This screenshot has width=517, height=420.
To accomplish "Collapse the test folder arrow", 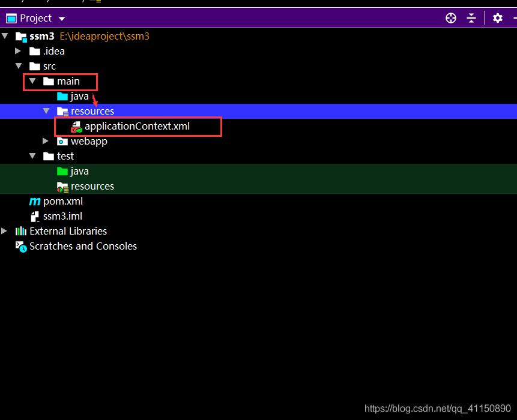I will point(32,156).
